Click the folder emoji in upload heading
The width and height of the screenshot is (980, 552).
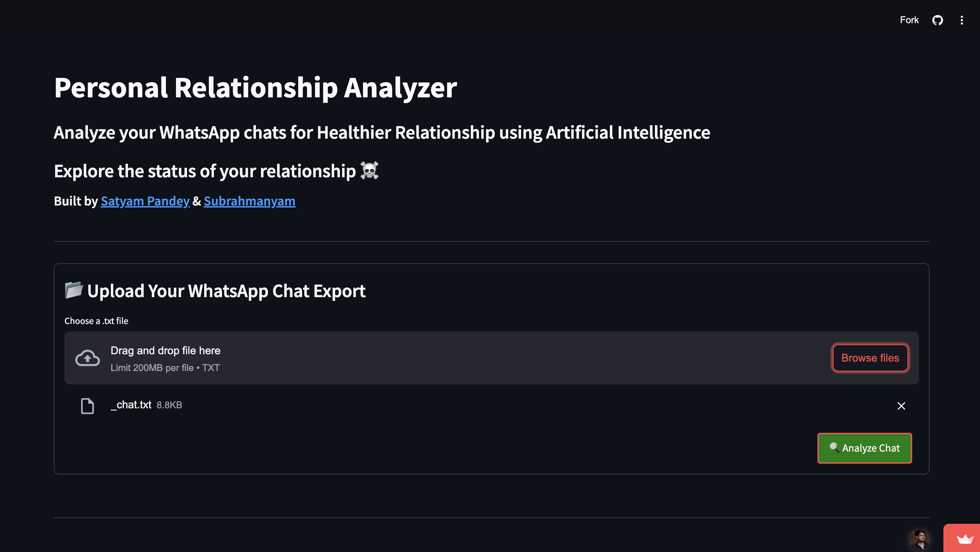[x=74, y=290]
